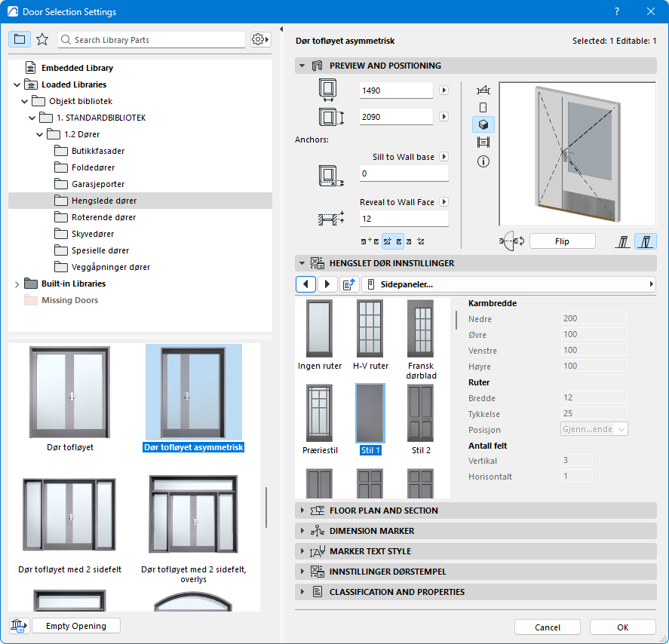
Task: Click the sill height anchor icon
Action: [x=331, y=176]
